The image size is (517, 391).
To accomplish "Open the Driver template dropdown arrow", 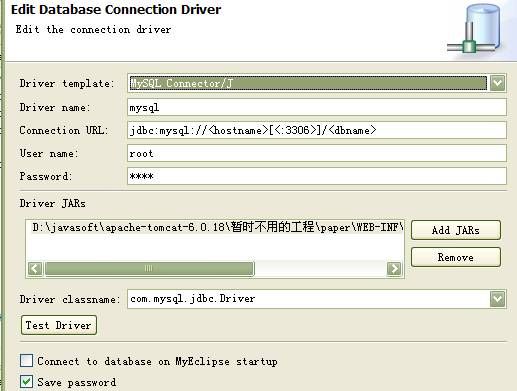I will tap(498, 83).
